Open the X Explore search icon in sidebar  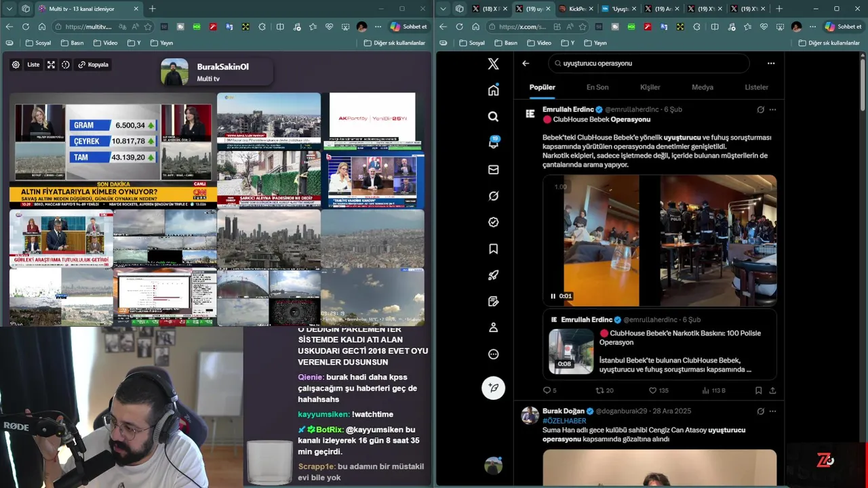[x=493, y=117]
